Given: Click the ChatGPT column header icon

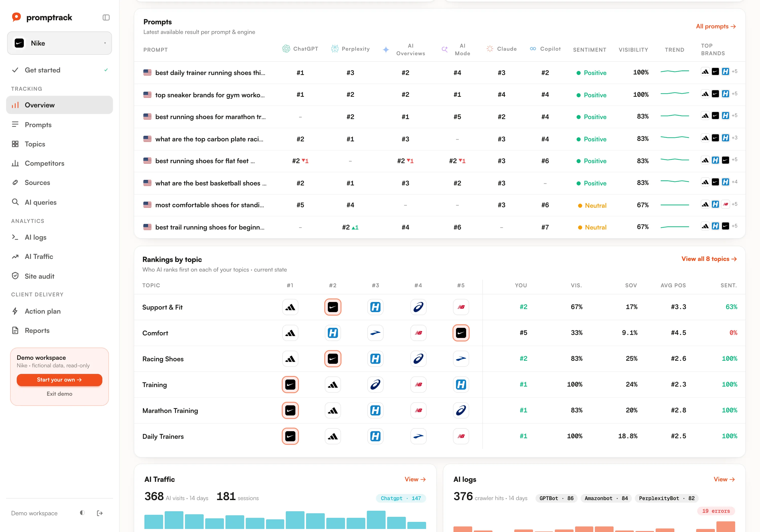Looking at the screenshot, I should pyautogui.click(x=286, y=49).
